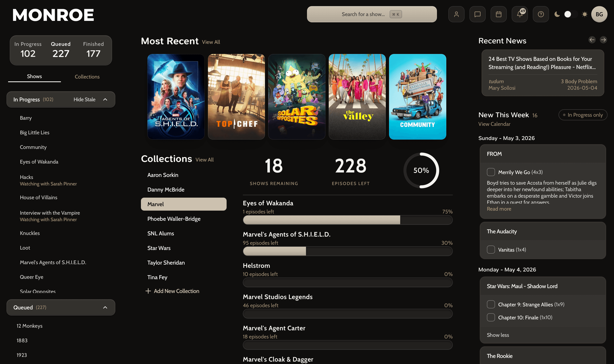Check Merrily We Go (4x3) episode
Viewport: 614px width, 364px height.
coord(491,172)
